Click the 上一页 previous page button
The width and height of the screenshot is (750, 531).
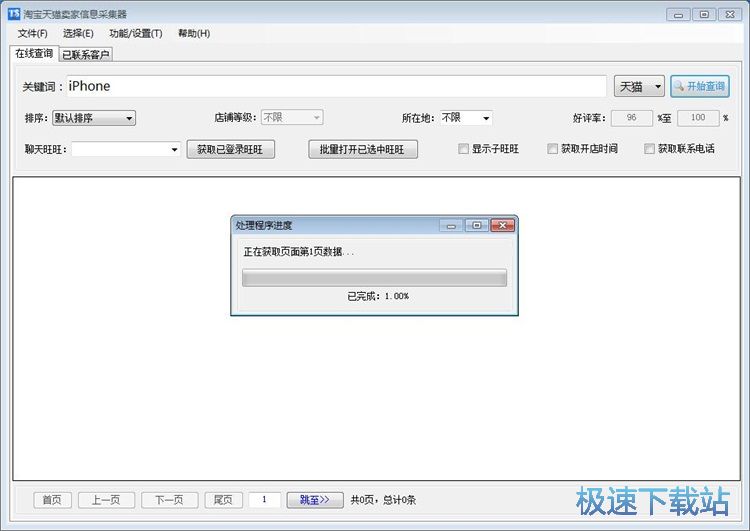click(106, 500)
